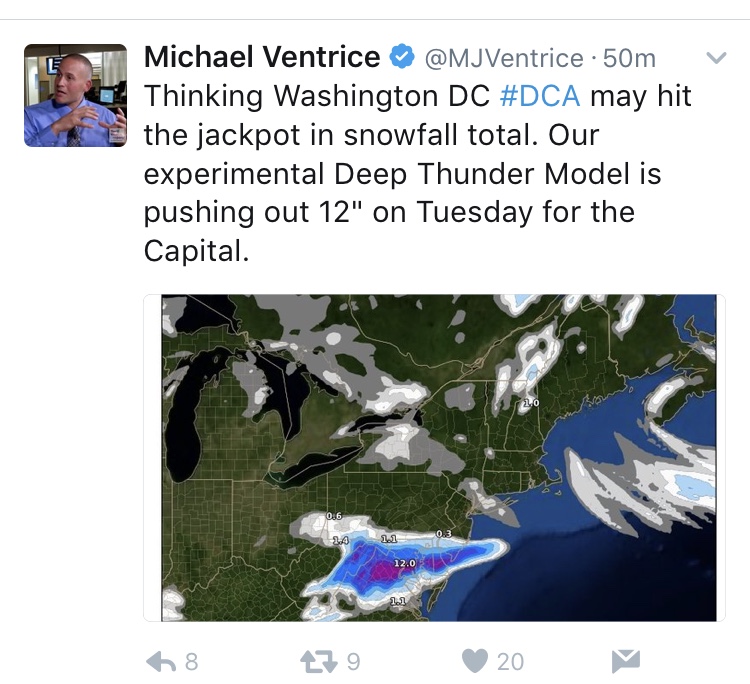This screenshot has height=684, width=750.
Task: View the likes count 20
Action: point(510,662)
